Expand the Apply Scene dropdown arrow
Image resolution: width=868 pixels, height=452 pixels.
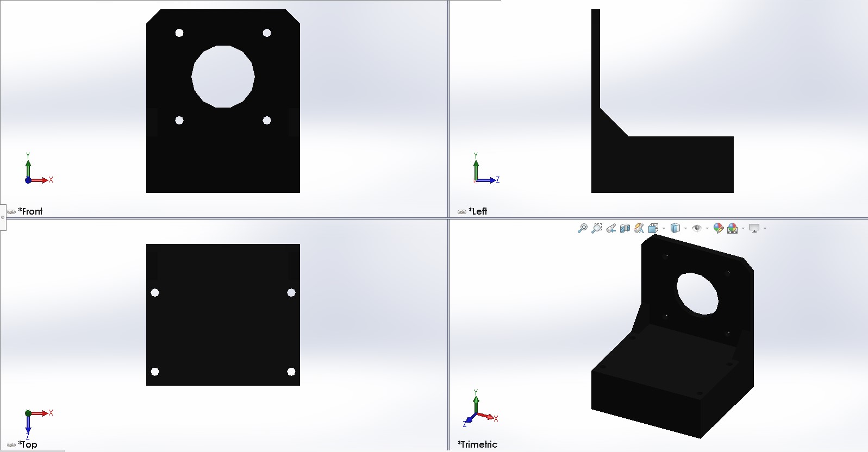(743, 228)
